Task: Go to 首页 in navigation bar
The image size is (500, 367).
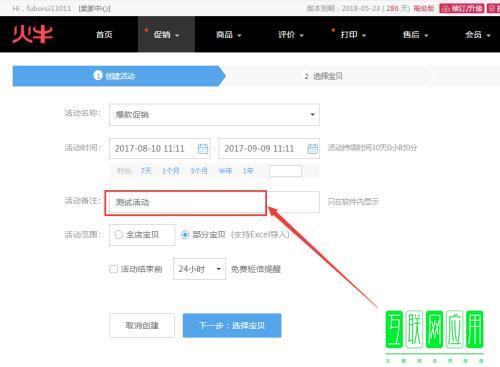Action: tap(104, 34)
